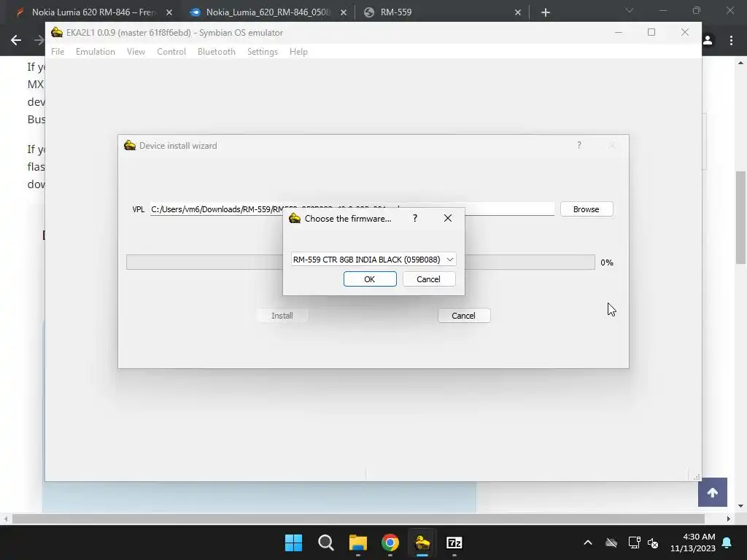Click the muted volume tray icon
747x560 pixels.
(653, 542)
